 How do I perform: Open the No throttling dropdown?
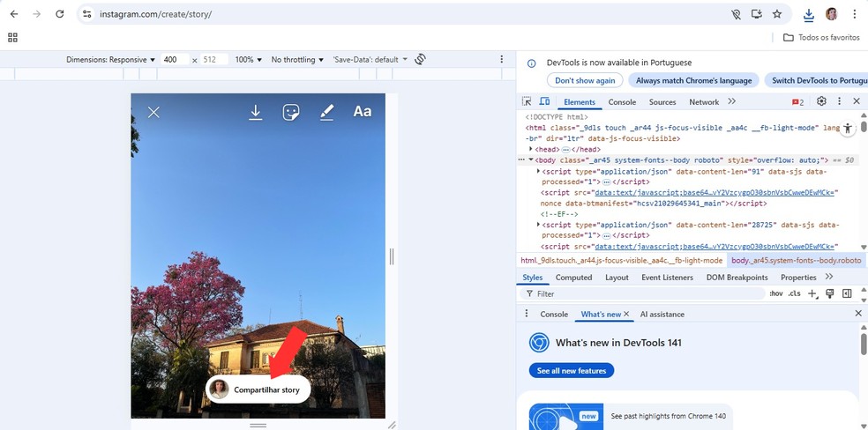(x=297, y=60)
